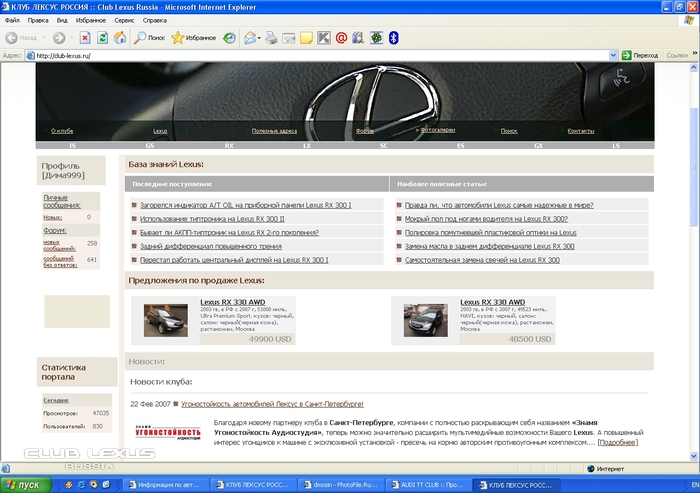Click the Edit page icon next to printer
700x493 pixels.
pyautogui.click(x=289, y=38)
